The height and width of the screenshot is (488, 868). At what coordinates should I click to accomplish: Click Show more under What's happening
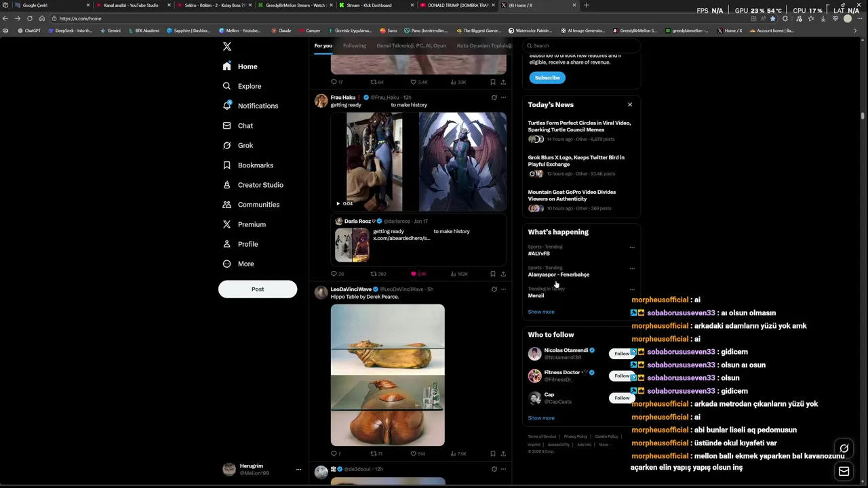point(541,312)
